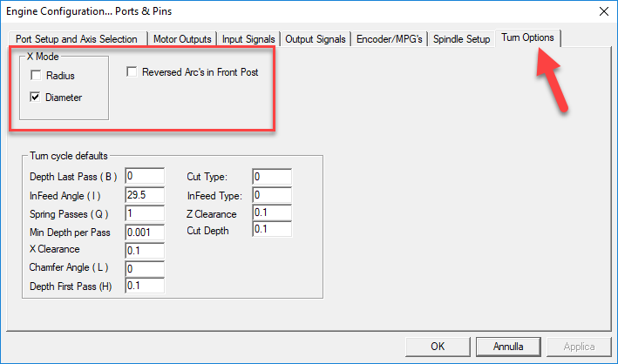This screenshot has width=618, height=364.
Task: Edit the Depth First Pass (H) field
Action: coord(145,286)
